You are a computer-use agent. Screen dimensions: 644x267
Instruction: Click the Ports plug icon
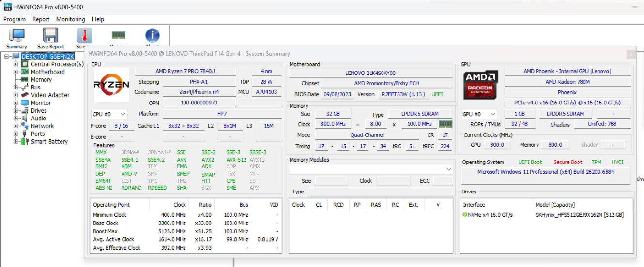[x=25, y=133]
